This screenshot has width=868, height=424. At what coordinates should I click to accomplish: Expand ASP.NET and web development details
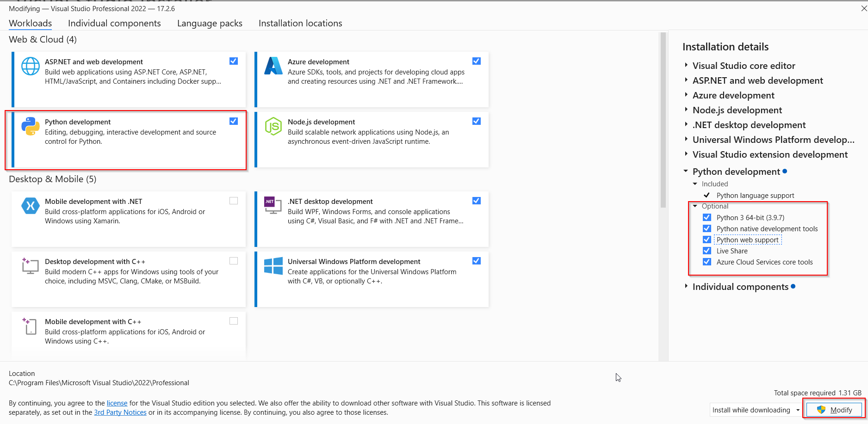coord(686,80)
